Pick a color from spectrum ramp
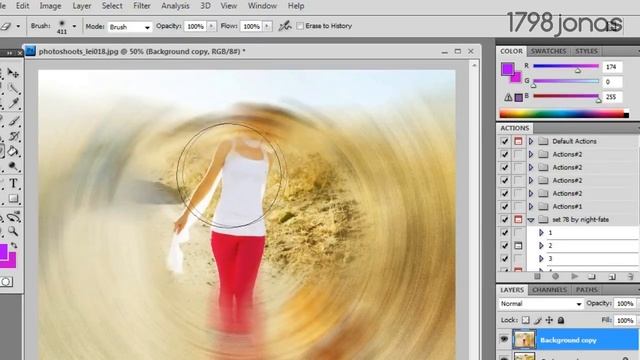Viewport: 640px width, 360px height. [564, 114]
